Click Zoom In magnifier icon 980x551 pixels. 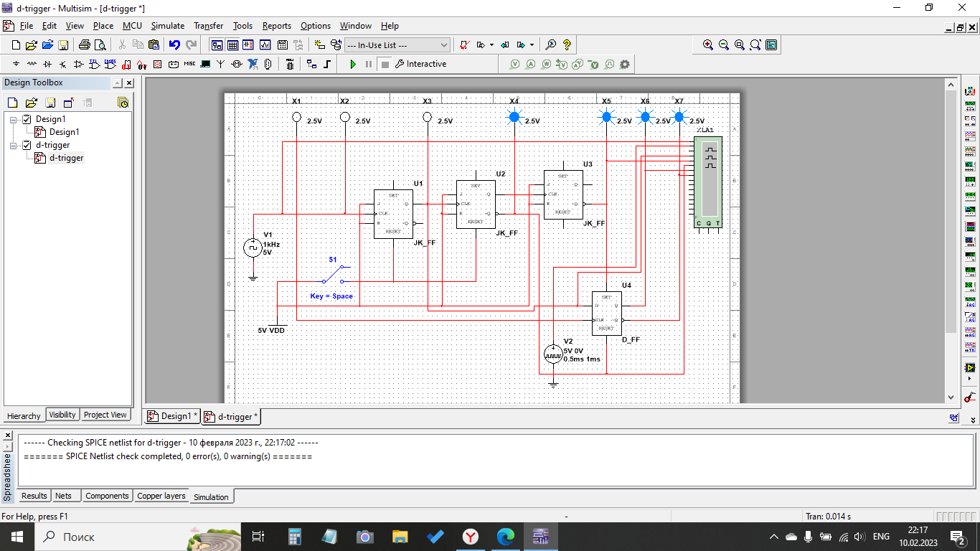coord(708,45)
